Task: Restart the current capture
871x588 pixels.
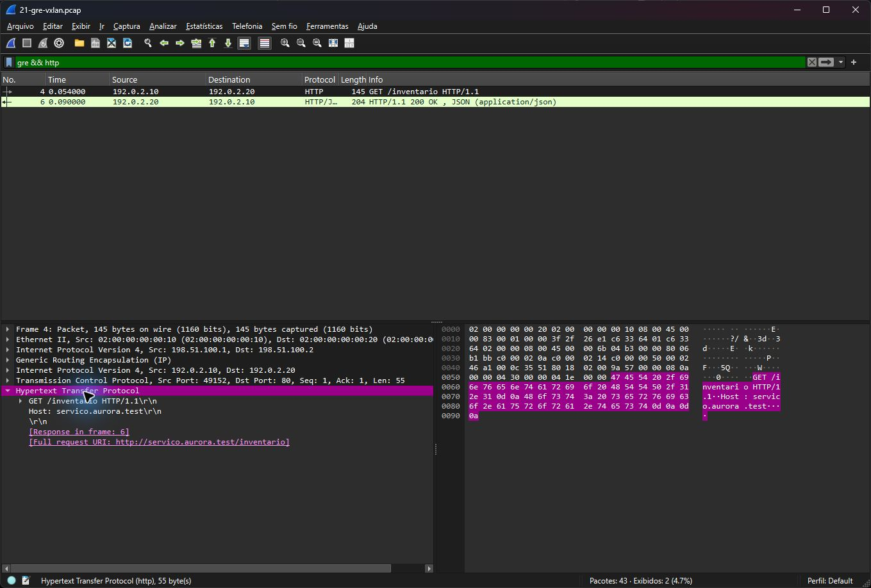Action: (43, 43)
